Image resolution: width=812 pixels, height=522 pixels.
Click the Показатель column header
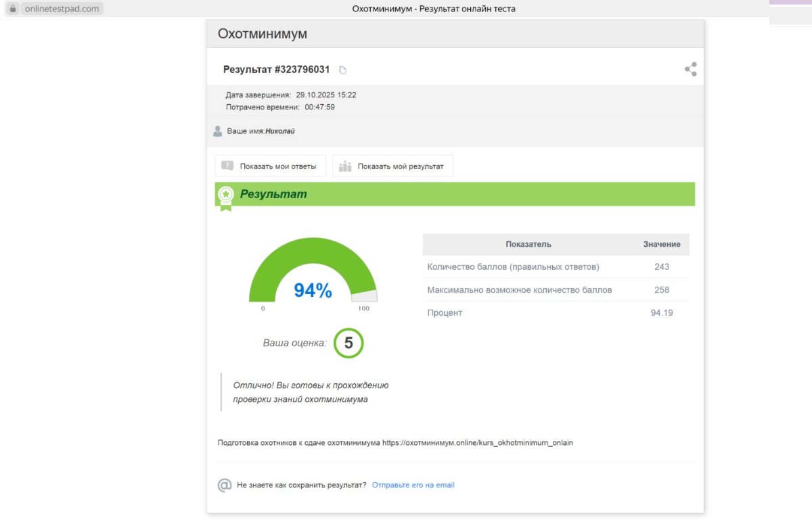tap(528, 244)
